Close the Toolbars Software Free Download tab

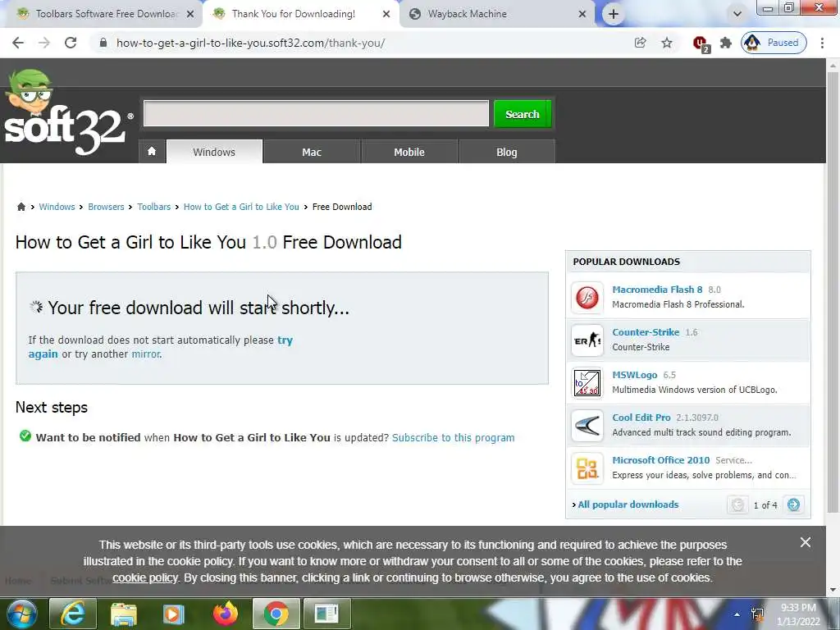(x=190, y=14)
